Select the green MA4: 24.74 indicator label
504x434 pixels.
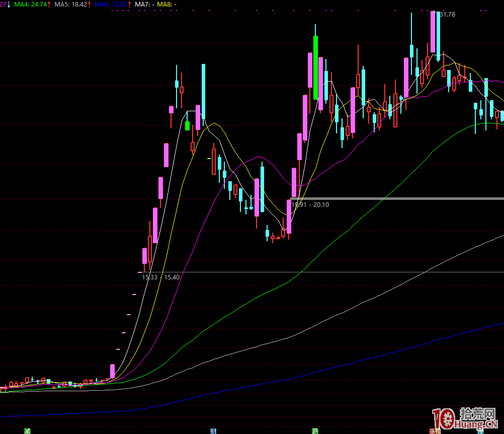[30, 4]
